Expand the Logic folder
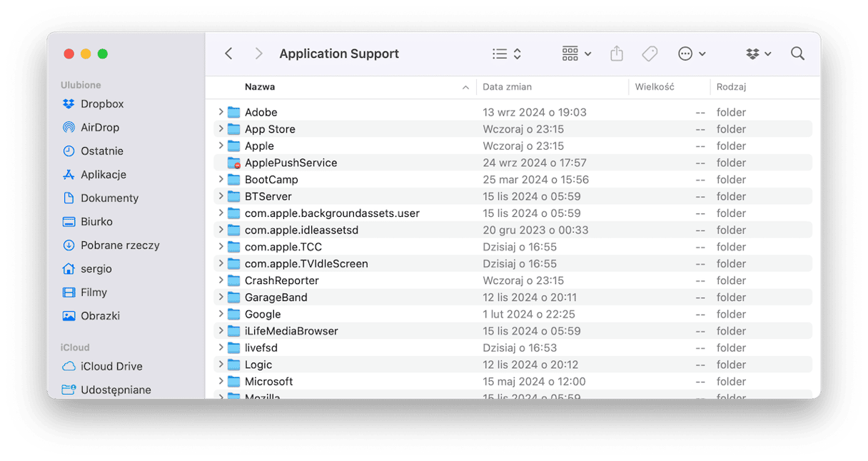Image resolution: width=868 pixels, height=461 pixels. click(221, 365)
